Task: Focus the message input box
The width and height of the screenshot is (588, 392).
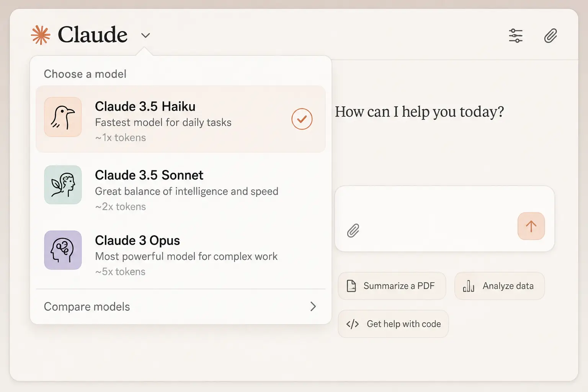Action: [x=444, y=219]
